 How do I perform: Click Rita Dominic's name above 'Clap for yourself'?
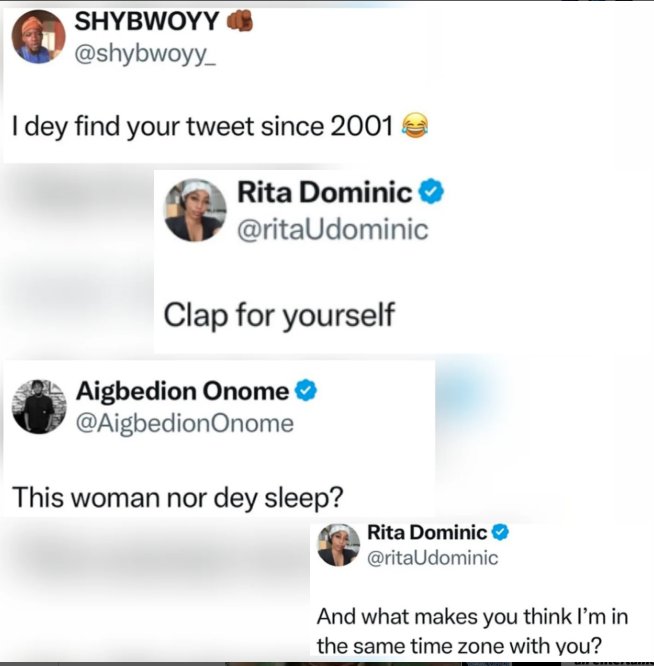tap(324, 190)
